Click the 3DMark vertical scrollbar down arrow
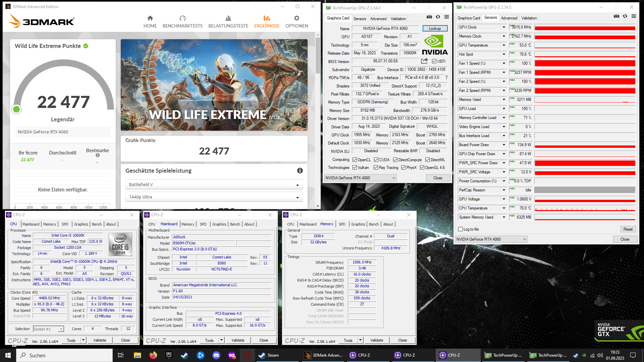The height and width of the screenshot is (362, 644). click(x=318, y=206)
